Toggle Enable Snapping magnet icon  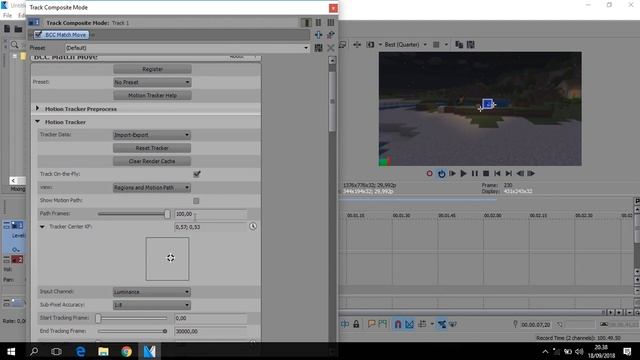point(398,324)
